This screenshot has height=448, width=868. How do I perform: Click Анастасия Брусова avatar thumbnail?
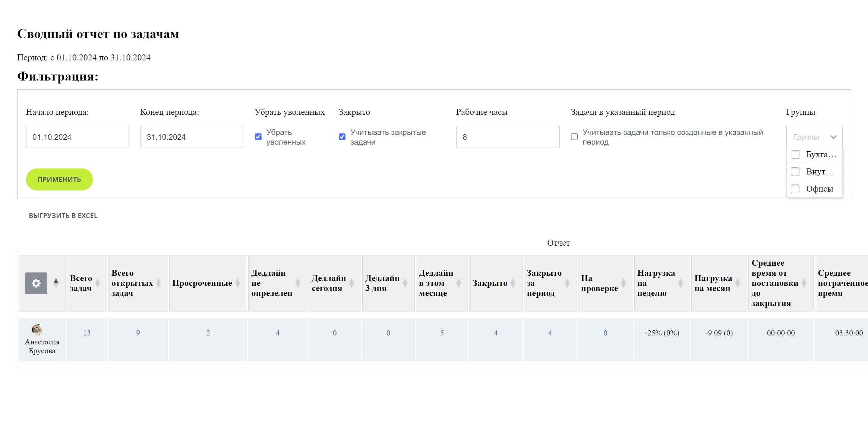point(37,329)
